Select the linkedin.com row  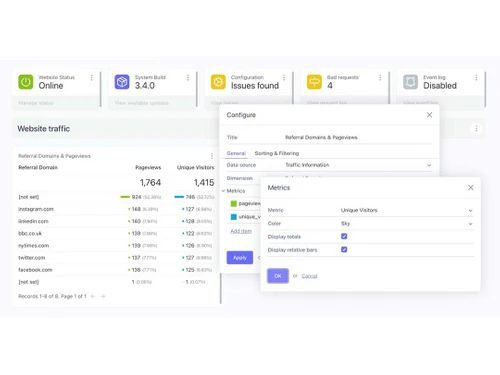point(116,221)
